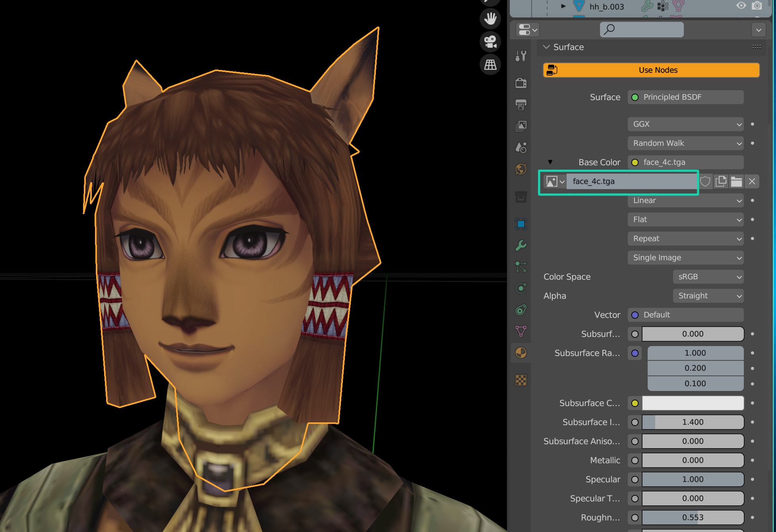
Task: Open the sRGB Color Space dropdown
Action: [708, 277]
